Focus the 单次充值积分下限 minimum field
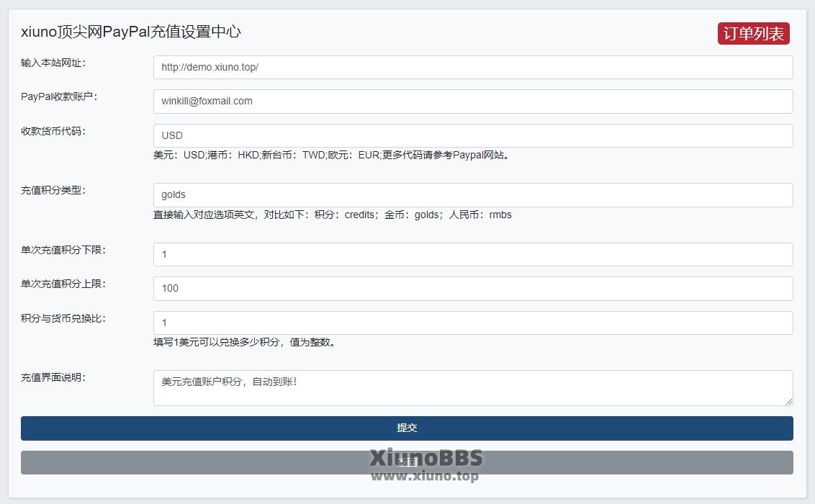Viewport: 815px width, 504px height. pyautogui.click(x=473, y=255)
